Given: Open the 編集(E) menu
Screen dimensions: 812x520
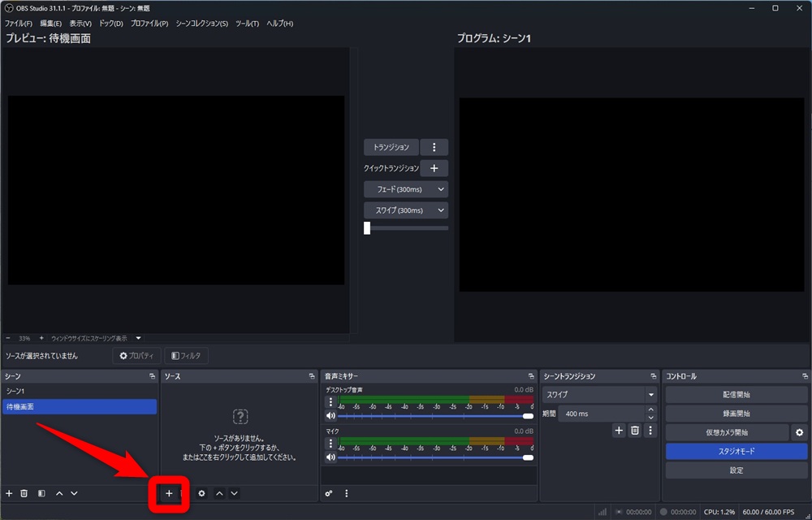Looking at the screenshot, I should tap(50, 24).
